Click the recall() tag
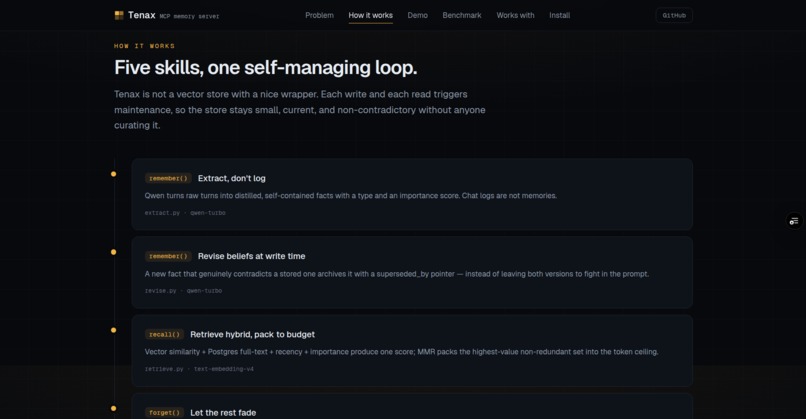 tap(164, 334)
